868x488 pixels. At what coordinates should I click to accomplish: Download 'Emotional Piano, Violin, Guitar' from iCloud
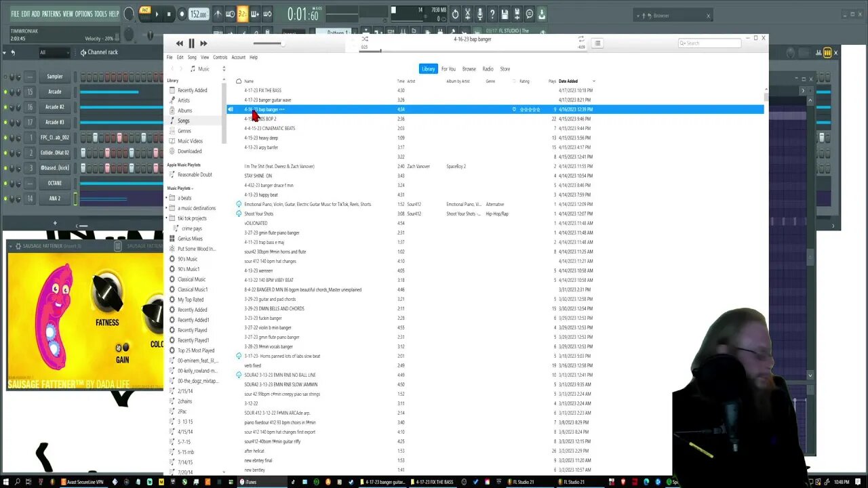coord(239,204)
